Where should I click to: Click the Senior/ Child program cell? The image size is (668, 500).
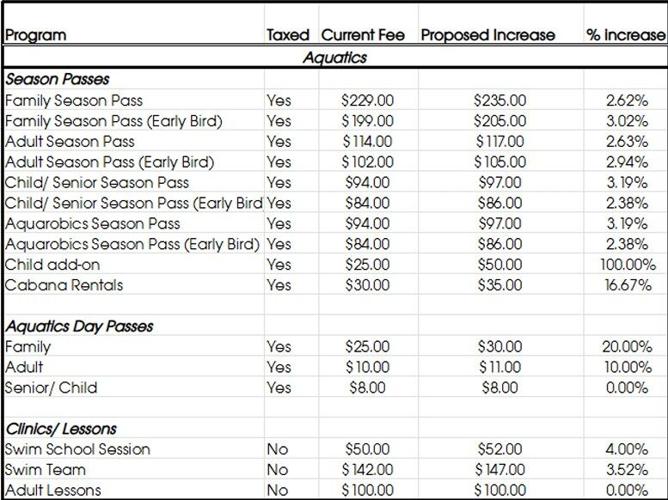coord(51,387)
